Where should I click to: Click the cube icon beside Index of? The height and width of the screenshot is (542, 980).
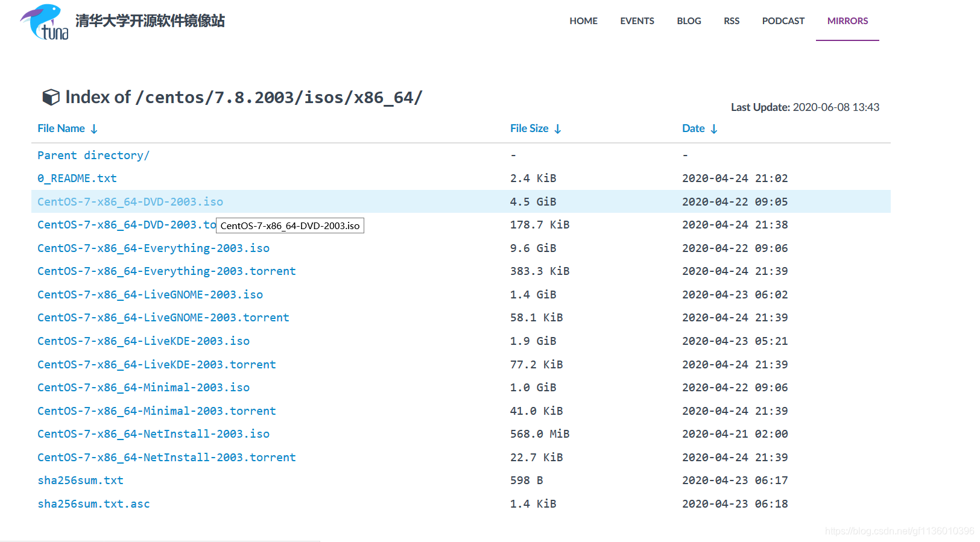click(x=51, y=97)
